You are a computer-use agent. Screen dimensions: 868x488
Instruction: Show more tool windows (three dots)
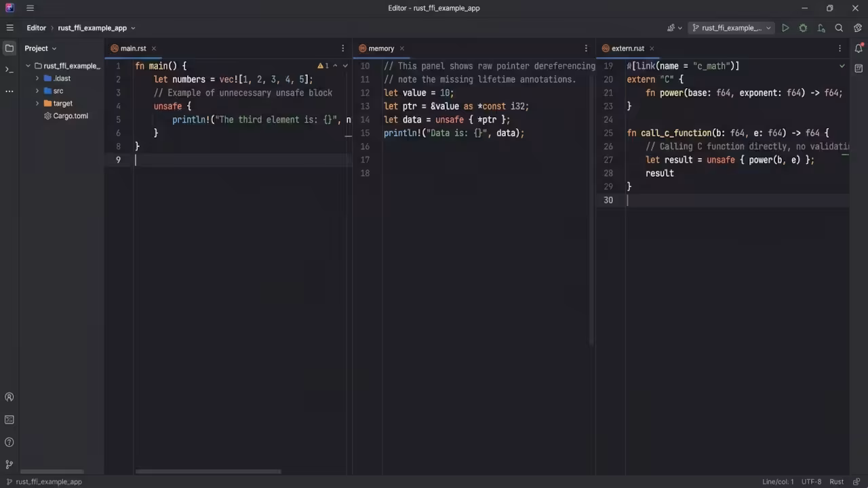pos(9,91)
